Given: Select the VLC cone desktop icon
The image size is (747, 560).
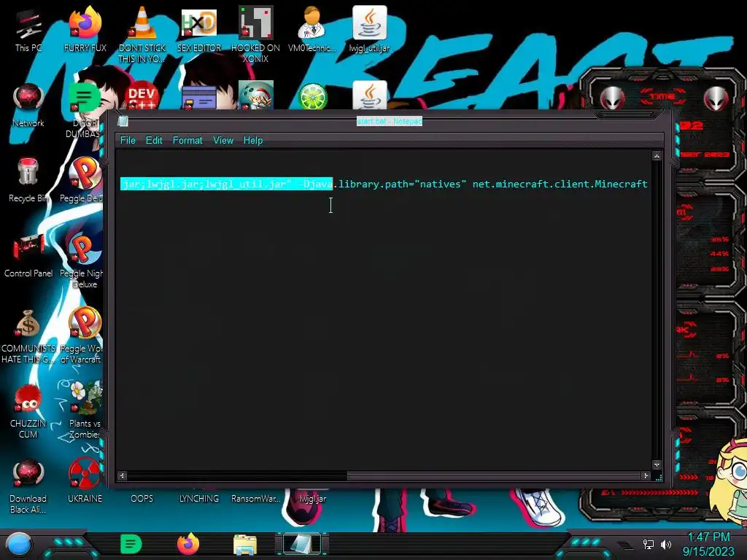Looking at the screenshot, I should tap(142, 34).
